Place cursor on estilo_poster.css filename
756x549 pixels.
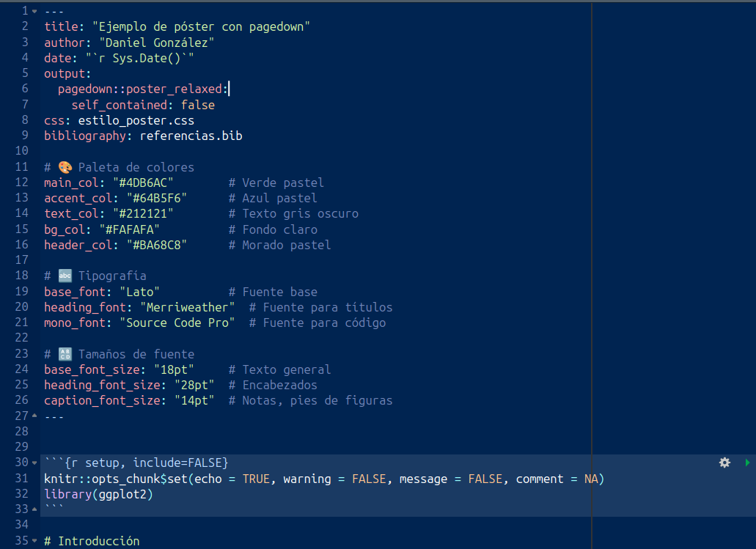tap(136, 120)
